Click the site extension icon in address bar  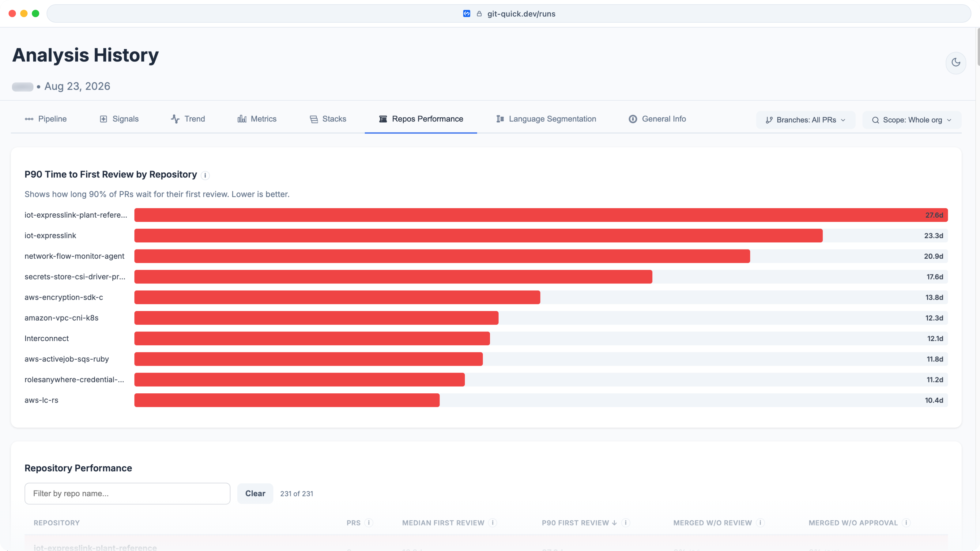tap(466, 14)
